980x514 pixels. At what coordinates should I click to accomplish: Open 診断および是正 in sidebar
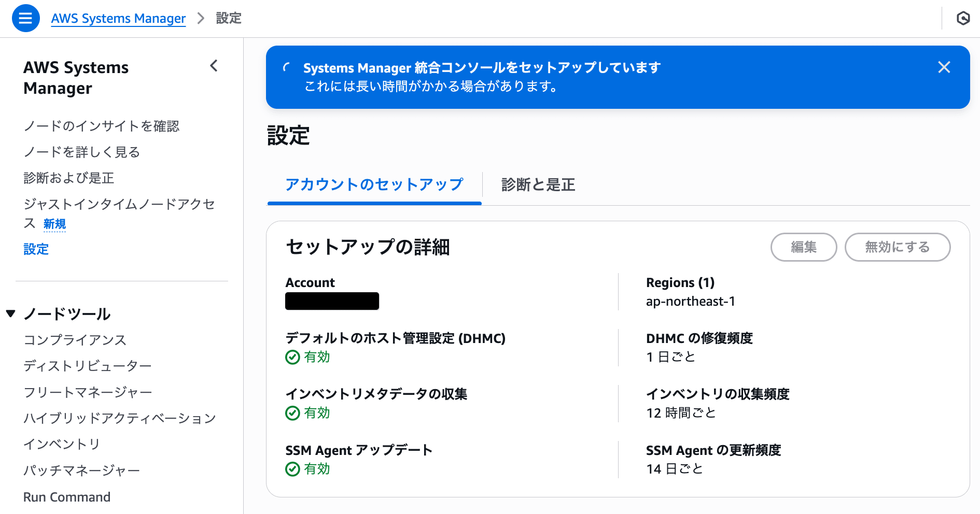pyautogui.click(x=69, y=178)
